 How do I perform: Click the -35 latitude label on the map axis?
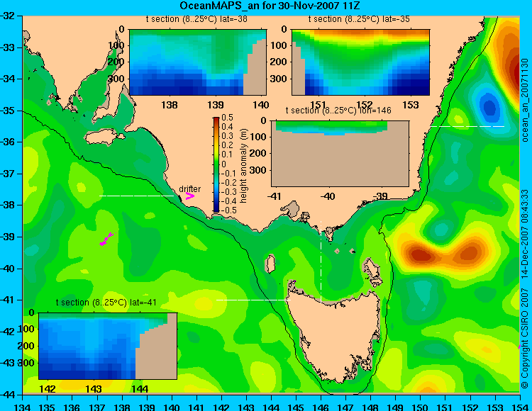8,111
